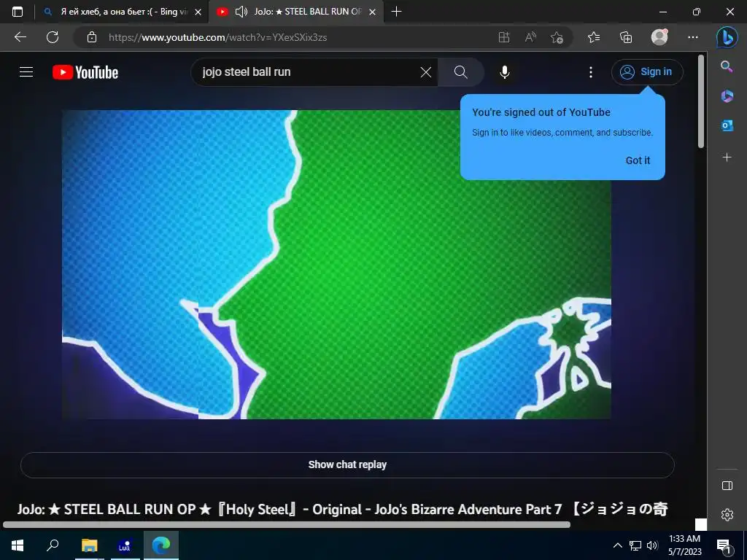747x560 pixels.
Task: Open a new browser tab
Action: (396, 12)
